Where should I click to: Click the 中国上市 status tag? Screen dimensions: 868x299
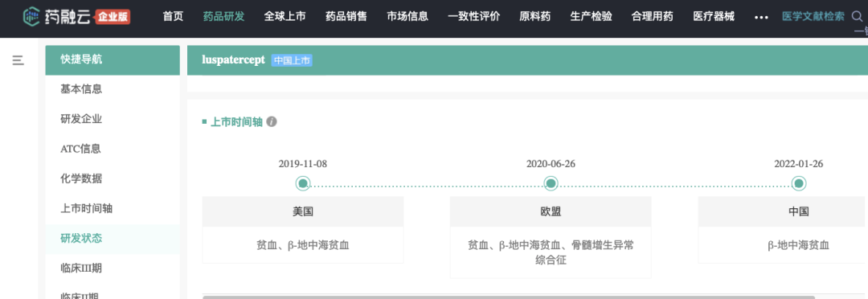(292, 60)
